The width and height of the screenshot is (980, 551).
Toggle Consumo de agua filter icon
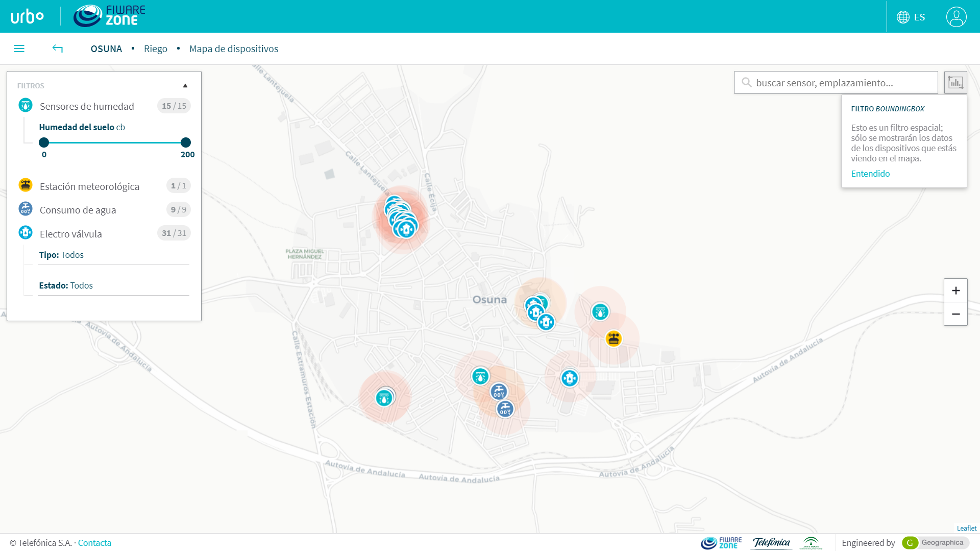click(26, 209)
